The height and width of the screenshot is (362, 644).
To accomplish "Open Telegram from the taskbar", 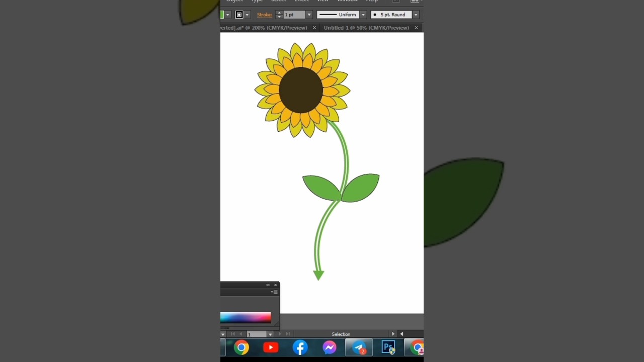I will [x=359, y=347].
